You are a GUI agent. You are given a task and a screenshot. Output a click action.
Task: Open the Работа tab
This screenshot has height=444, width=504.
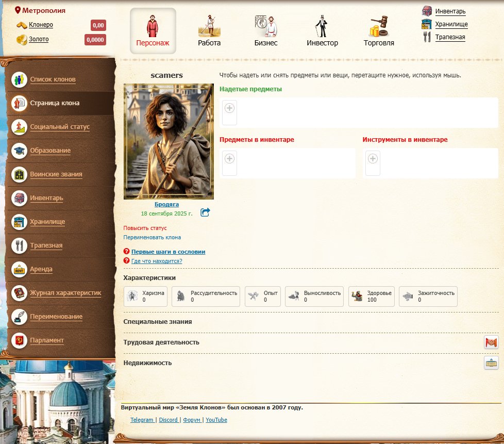(x=209, y=31)
